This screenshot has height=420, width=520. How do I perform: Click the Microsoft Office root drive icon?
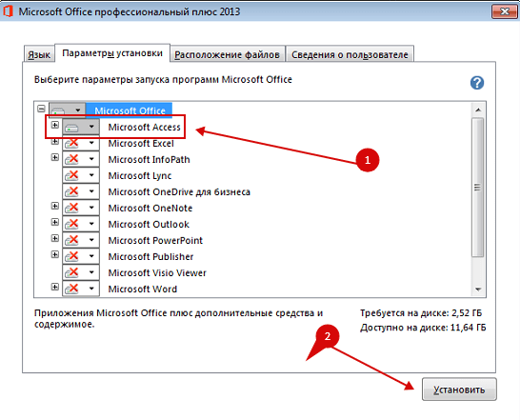[x=59, y=110]
